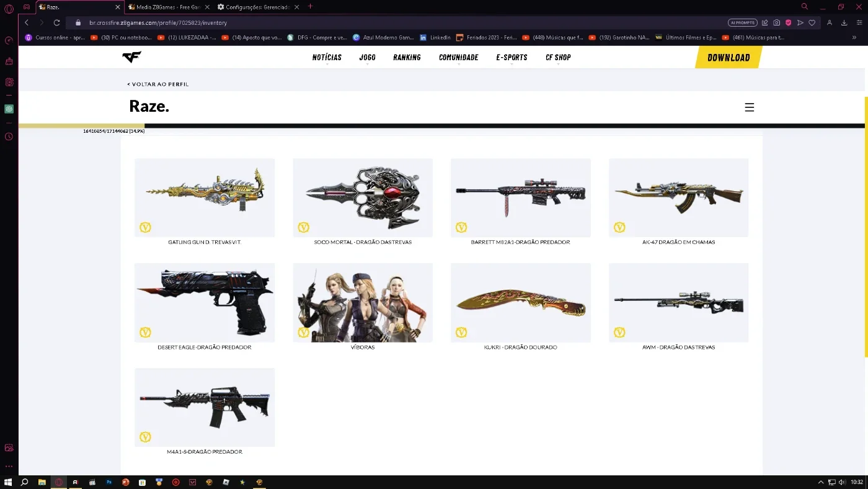Click the experience progress bar
The image size is (868, 489).
[441, 126]
